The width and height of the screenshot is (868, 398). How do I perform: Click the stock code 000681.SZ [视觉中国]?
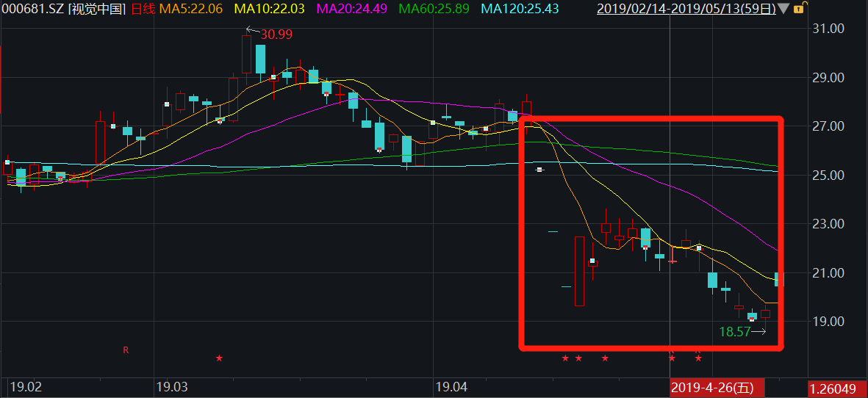click(63, 9)
